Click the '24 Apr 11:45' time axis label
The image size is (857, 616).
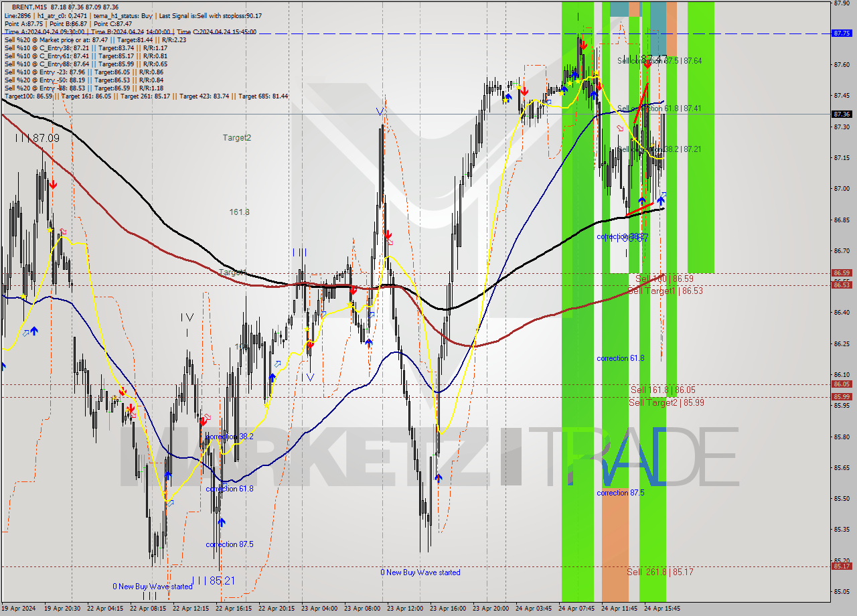coord(619,609)
